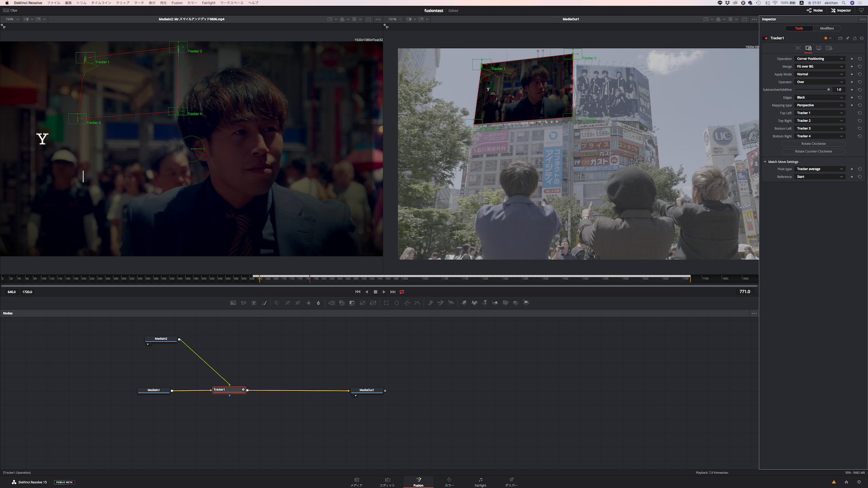The width and height of the screenshot is (868, 488).
Task: Select the MediaIn2 node
Action: pos(161,339)
